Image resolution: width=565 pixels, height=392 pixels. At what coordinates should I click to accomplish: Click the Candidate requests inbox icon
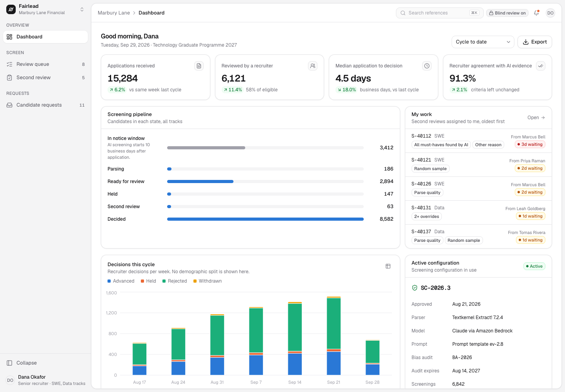pyautogui.click(x=9, y=105)
